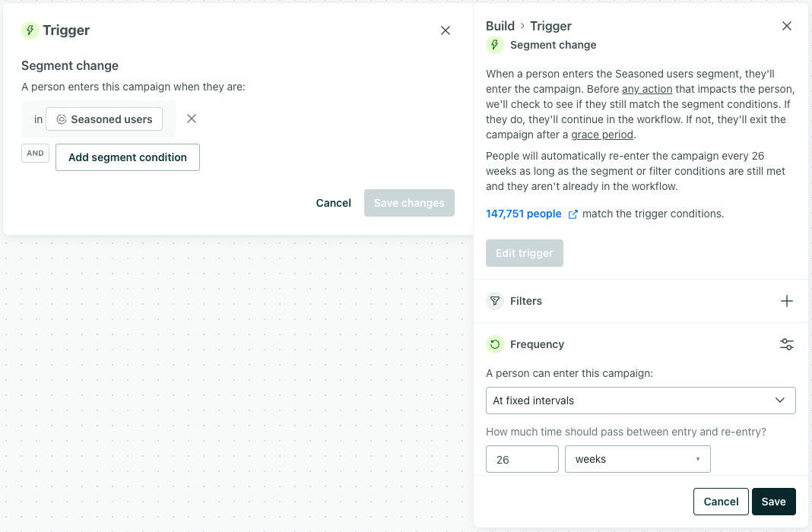Remove the Seasoned users segment condition

point(192,119)
